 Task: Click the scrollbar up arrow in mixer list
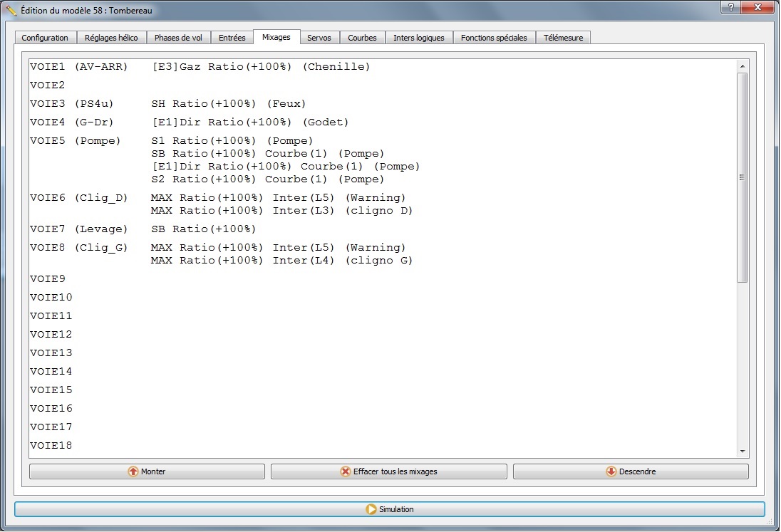pyautogui.click(x=743, y=66)
